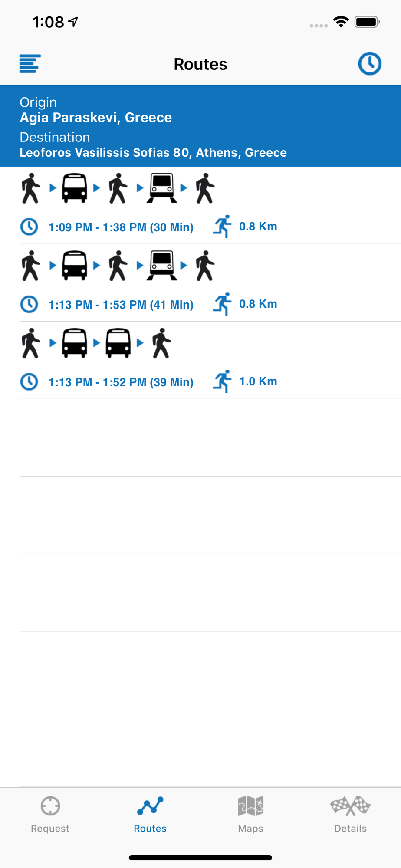Switch to the Request tab
The width and height of the screenshot is (401, 868).
(x=50, y=815)
